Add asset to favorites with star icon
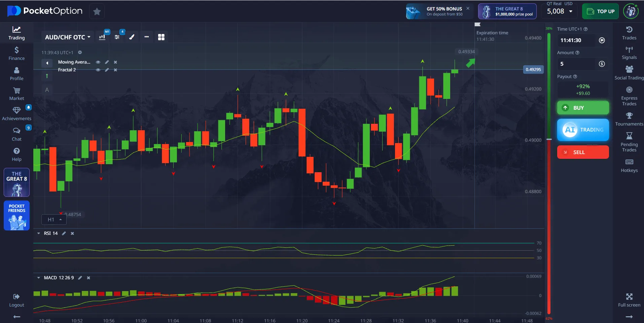 (x=97, y=11)
